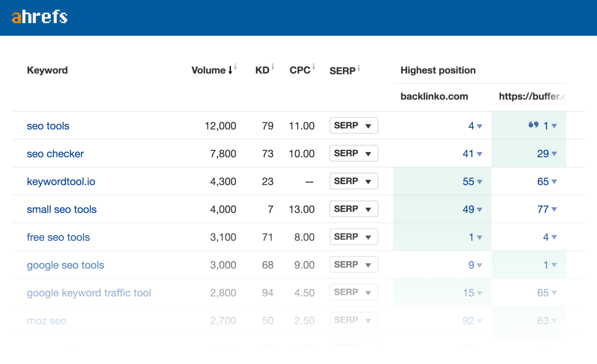
Task: Click the ahrefs logo
Action: [40, 17]
